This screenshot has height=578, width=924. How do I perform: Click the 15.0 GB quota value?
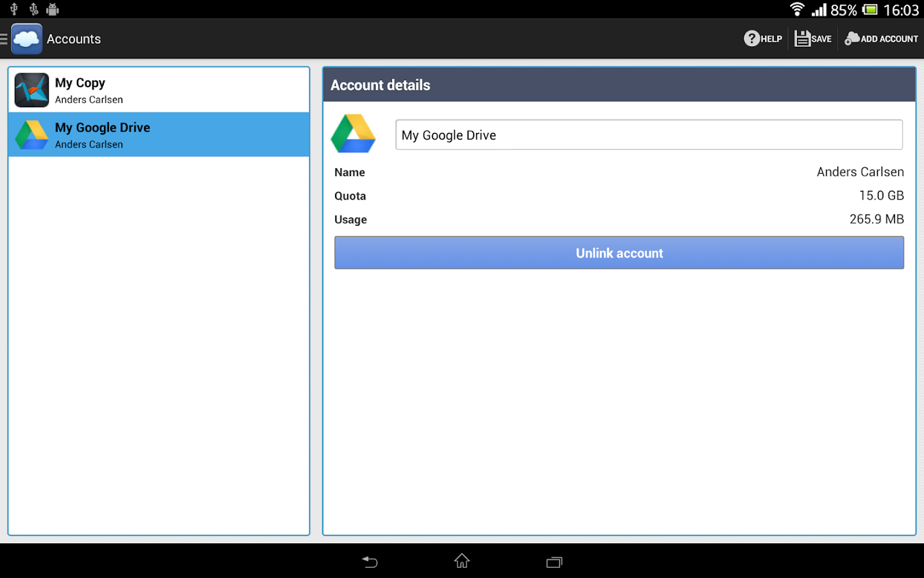pos(881,195)
